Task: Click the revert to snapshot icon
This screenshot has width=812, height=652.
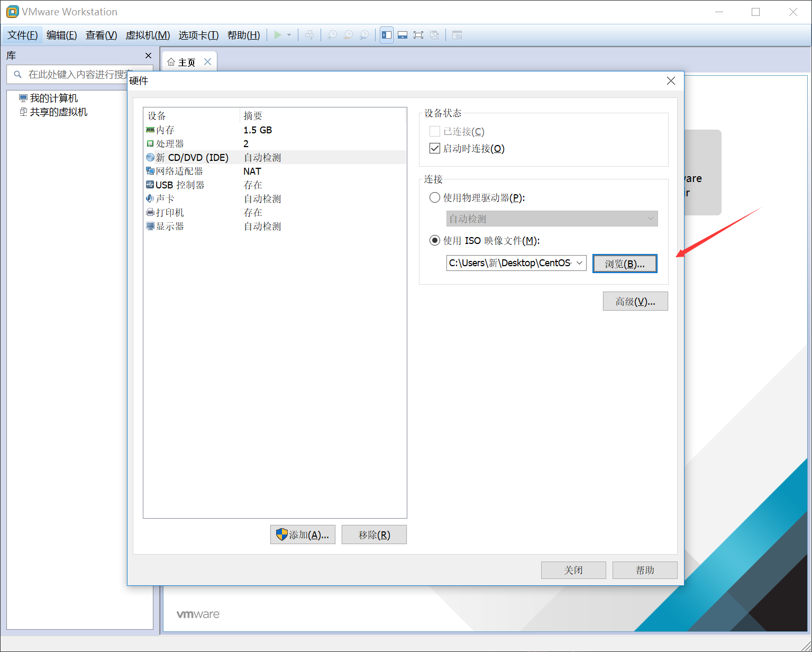Action: click(348, 35)
